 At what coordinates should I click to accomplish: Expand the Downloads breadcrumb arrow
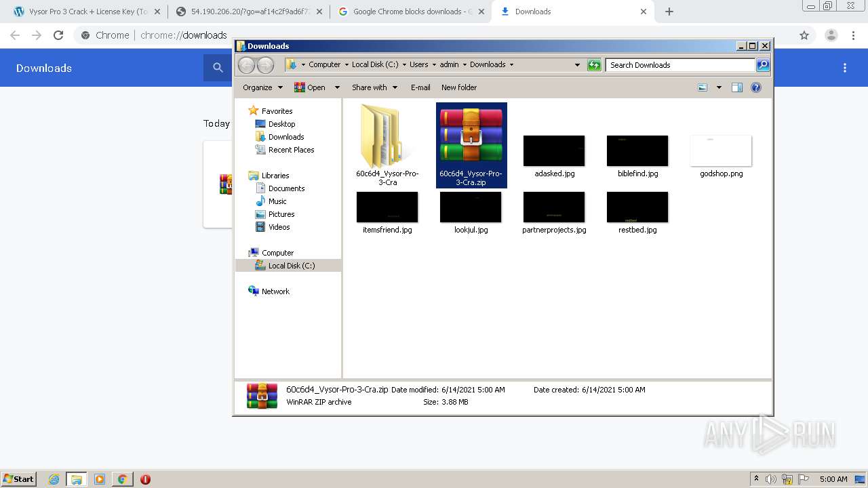[x=511, y=65]
